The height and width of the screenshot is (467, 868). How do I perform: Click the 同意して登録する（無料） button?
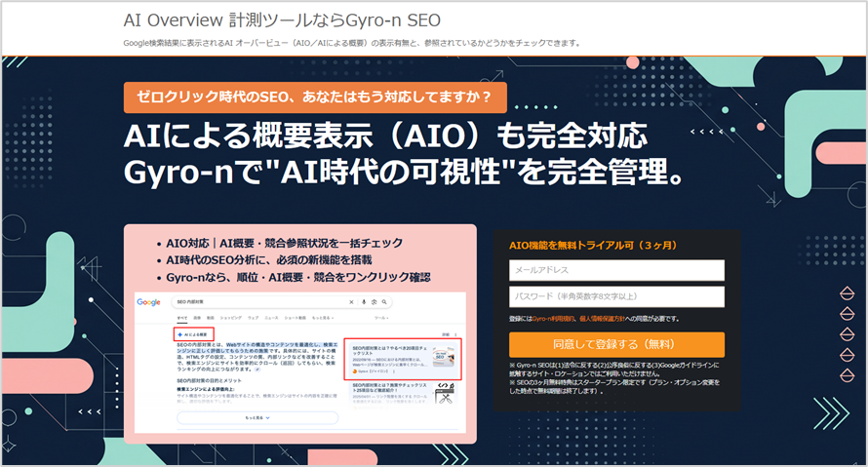pos(616,345)
